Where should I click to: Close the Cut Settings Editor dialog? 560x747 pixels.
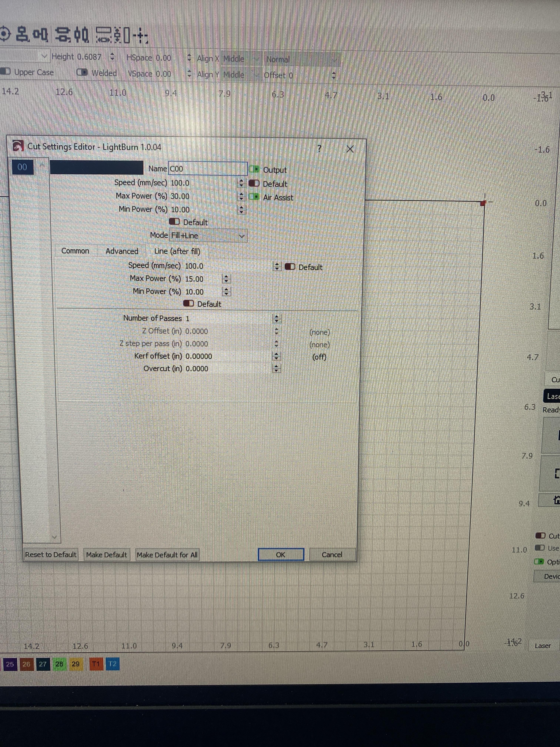pos(350,149)
